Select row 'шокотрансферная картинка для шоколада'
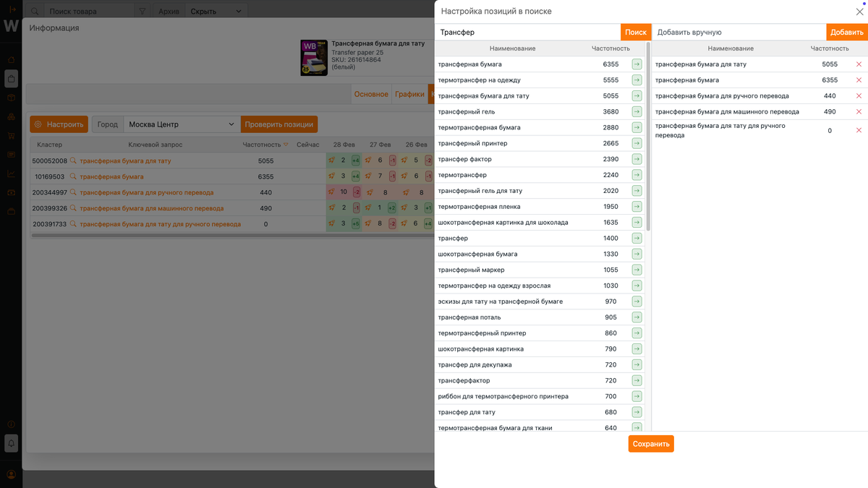 point(539,223)
